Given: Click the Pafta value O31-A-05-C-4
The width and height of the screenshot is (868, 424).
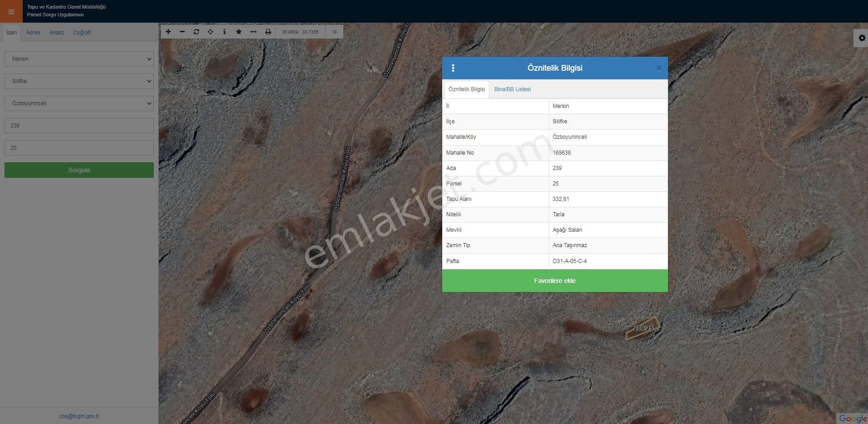Looking at the screenshot, I should coord(570,261).
